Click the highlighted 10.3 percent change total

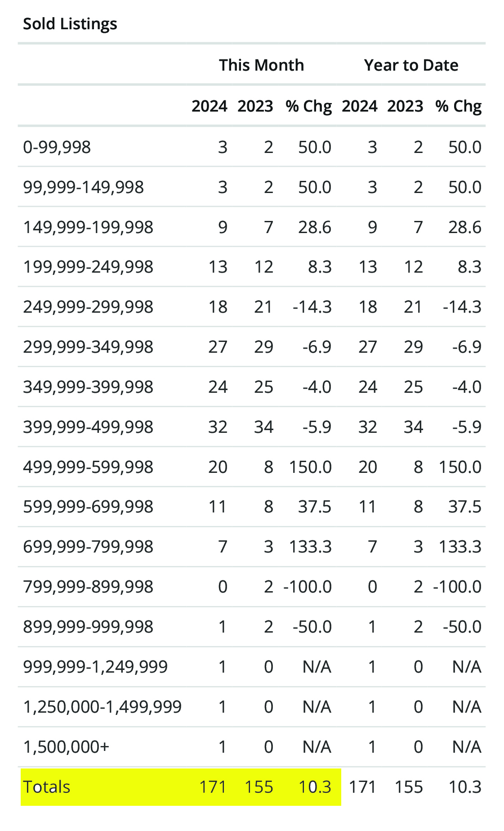[x=315, y=787]
